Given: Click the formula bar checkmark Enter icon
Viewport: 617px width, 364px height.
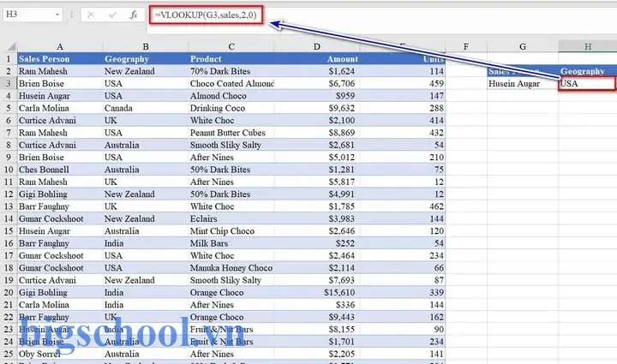Looking at the screenshot, I should tap(112, 15).
